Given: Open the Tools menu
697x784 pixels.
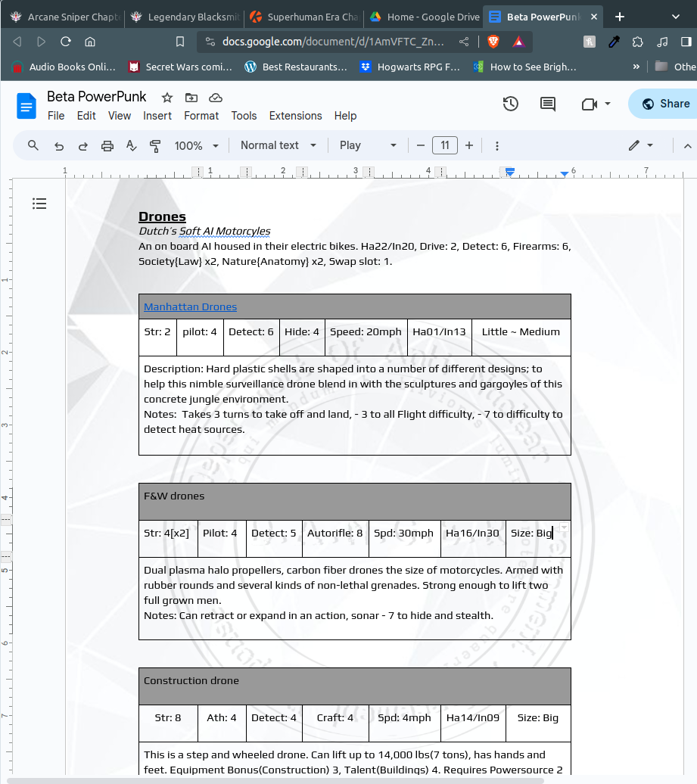Looking at the screenshot, I should [244, 116].
